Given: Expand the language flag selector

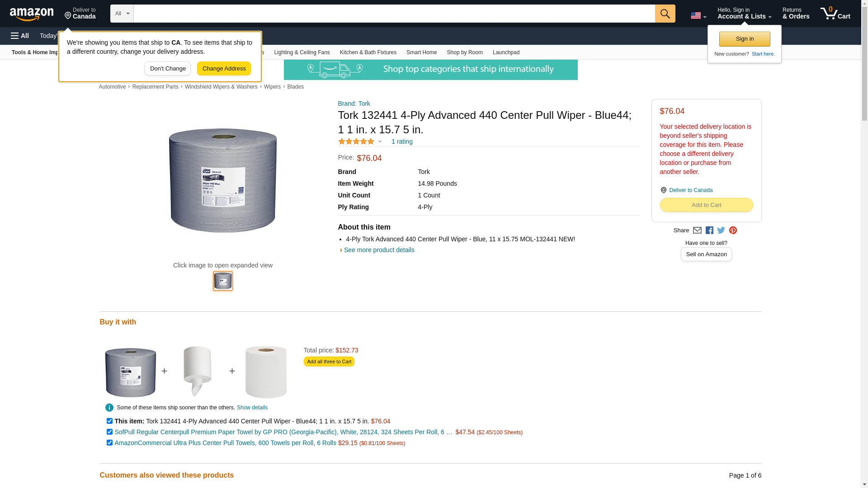Looking at the screenshot, I should [x=698, y=15].
